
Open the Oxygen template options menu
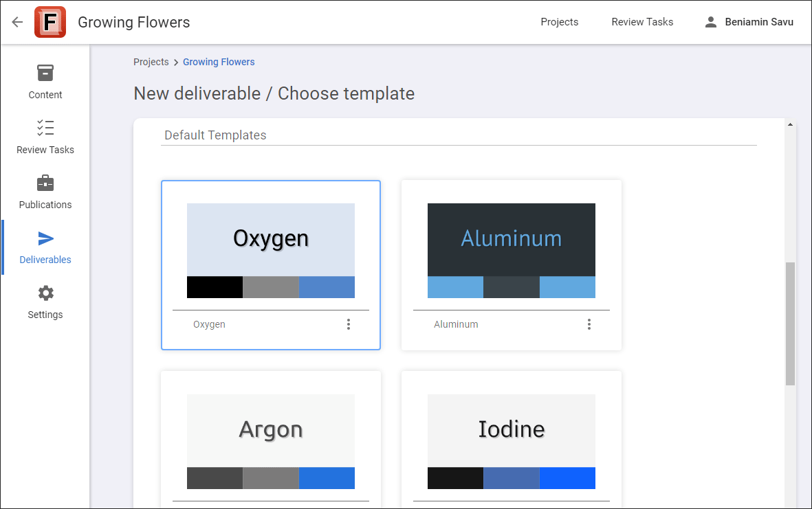349,324
